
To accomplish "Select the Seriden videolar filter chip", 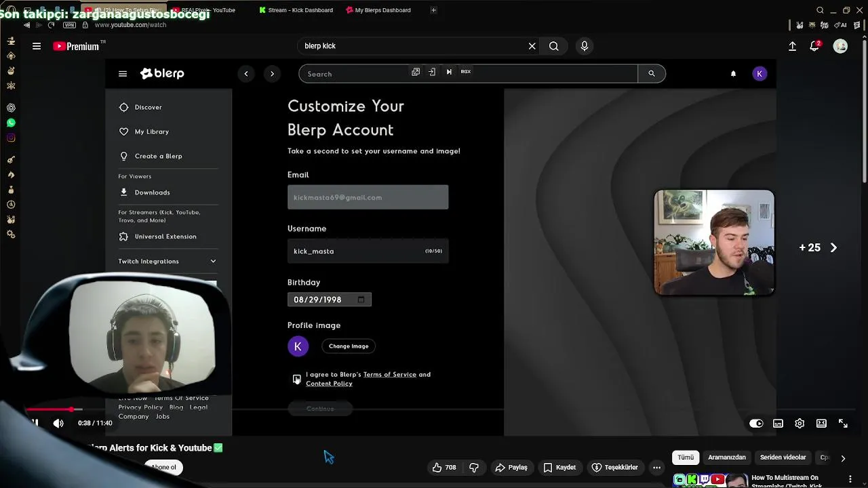I will coord(783,457).
